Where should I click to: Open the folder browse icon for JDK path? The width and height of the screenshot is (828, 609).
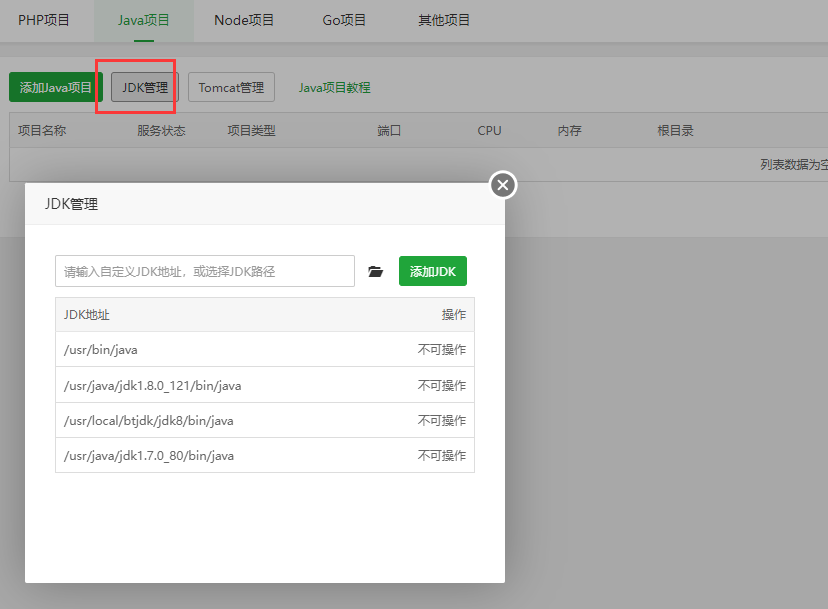tap(375, 271)
